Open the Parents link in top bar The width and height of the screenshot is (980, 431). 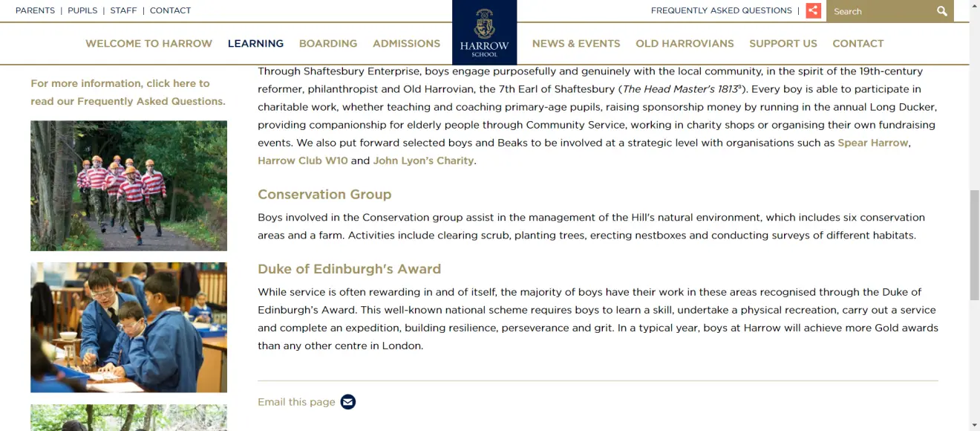click(x=35, y=10)
